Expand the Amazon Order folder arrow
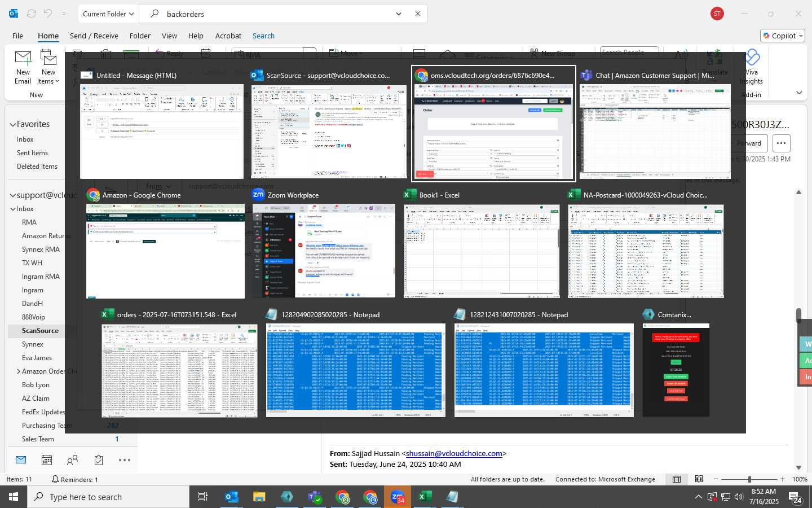 pyautogui.click(x=19, y=371)
